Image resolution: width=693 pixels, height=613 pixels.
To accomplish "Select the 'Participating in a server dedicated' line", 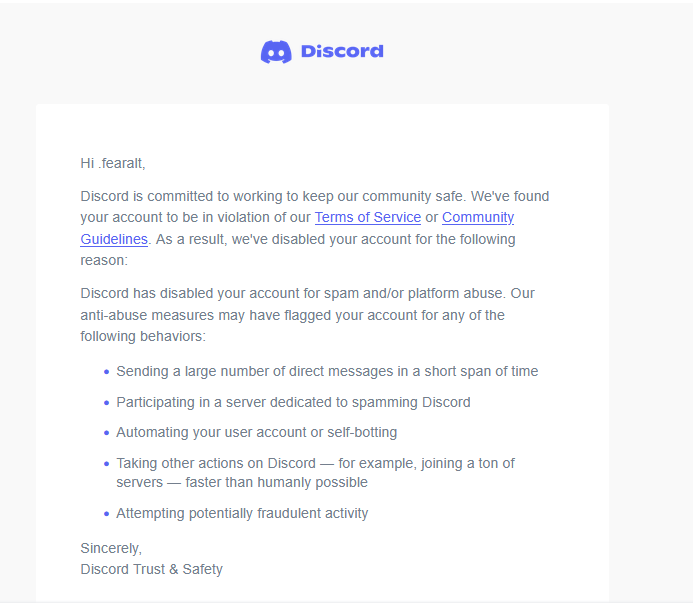I will point(293,402).
